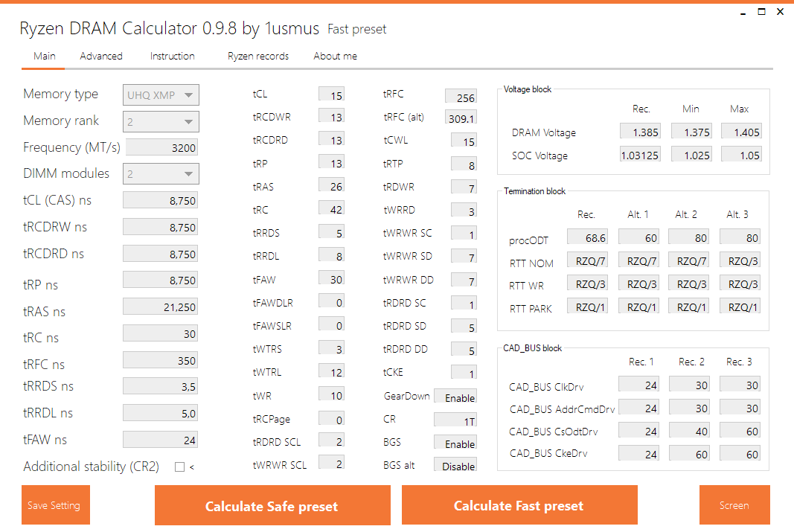
Task: Open the Memory type dropdown
Action: pos(161,94)
